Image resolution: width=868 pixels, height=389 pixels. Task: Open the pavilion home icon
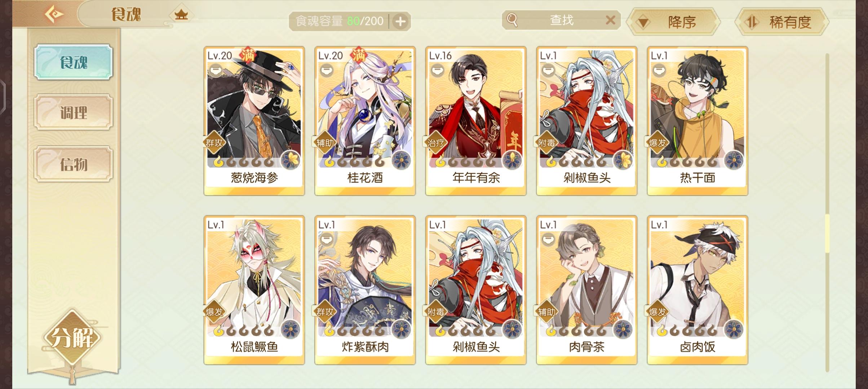click(x=181, y=15)
